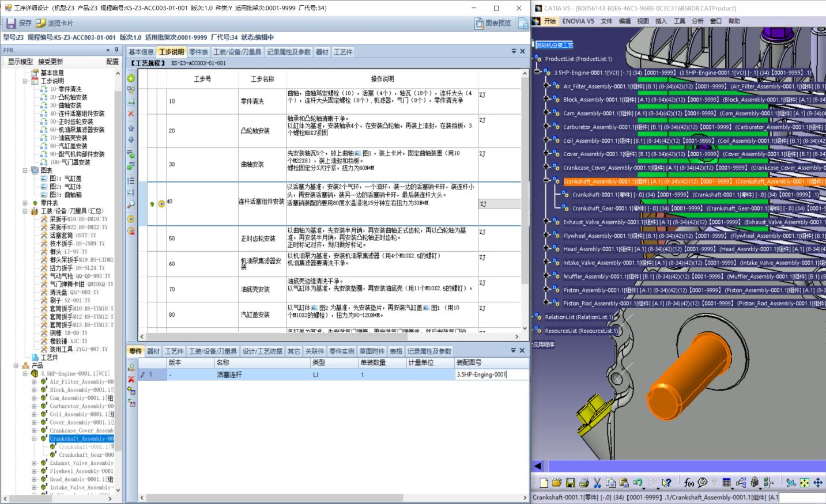Click CATIA f(x) formula icon
826x504 pixels.
click(688, 483)
